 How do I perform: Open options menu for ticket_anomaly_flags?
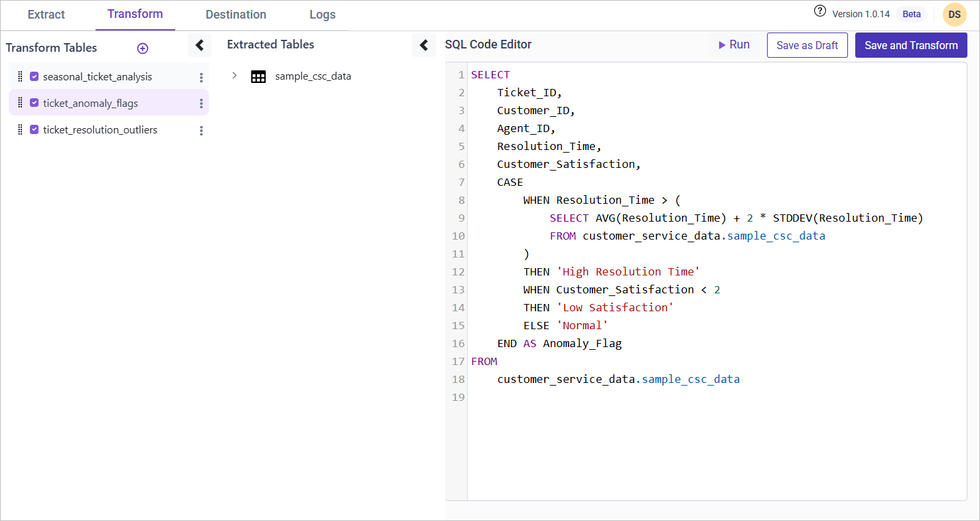click(x=201, y=104)
